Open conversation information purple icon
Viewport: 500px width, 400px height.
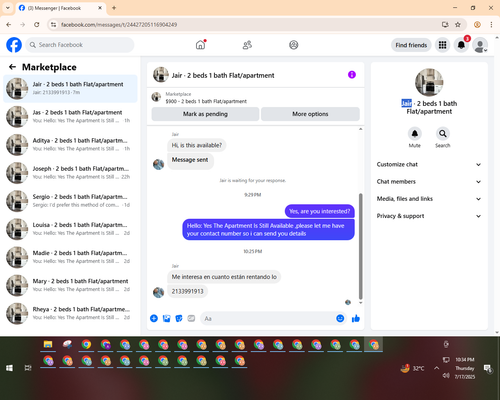pos(352,75)
